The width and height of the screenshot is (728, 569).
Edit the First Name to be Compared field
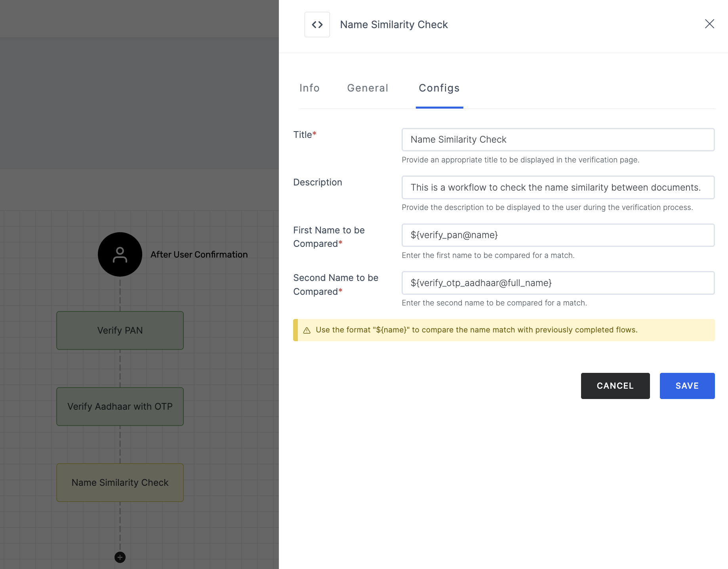pyautogui.click(x=558, y=235)
